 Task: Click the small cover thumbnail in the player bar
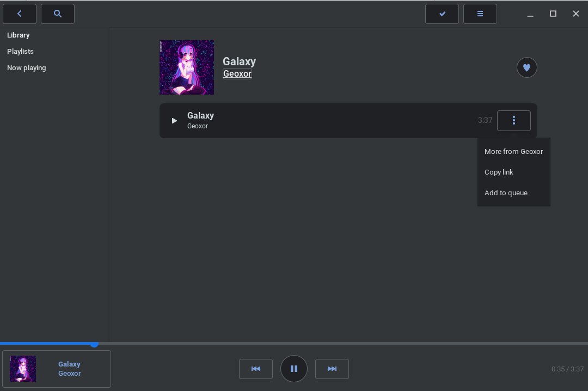pyautogui.click(x=23, y=369)
